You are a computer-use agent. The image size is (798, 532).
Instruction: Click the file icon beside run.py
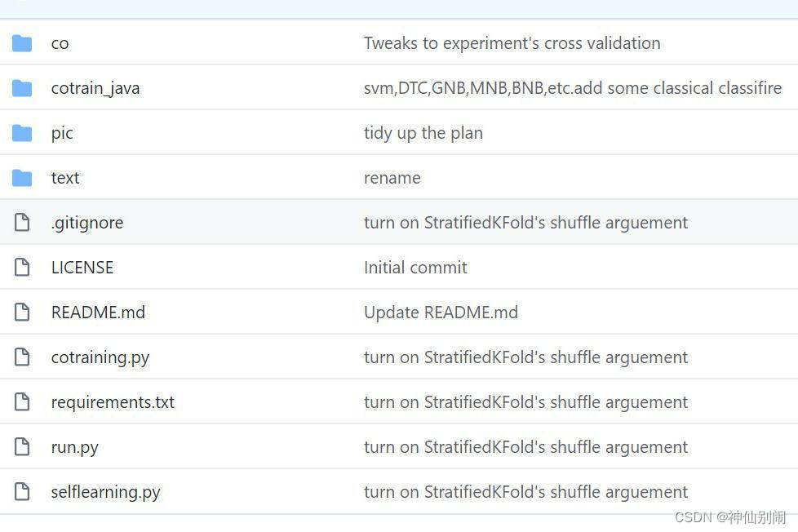pos(22,446)
